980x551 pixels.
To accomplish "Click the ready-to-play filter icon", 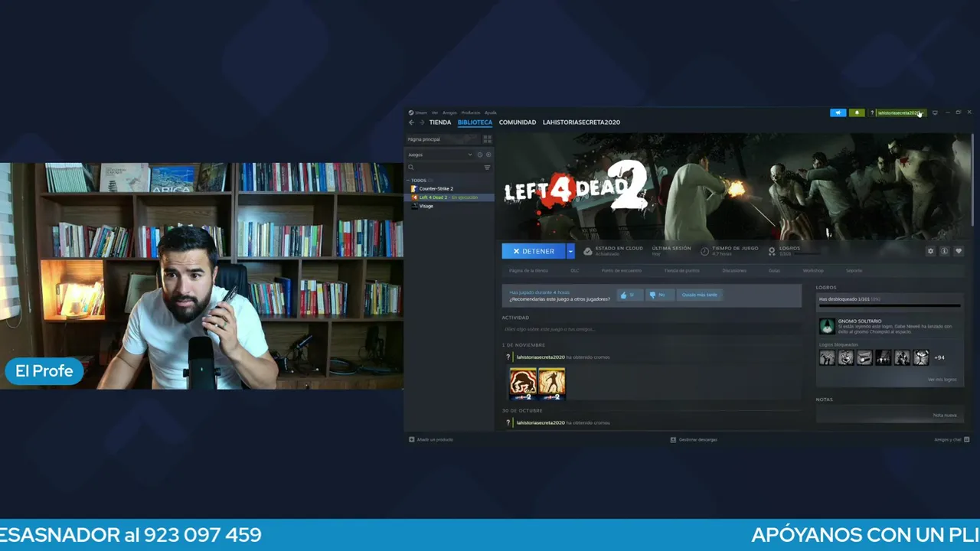I will 488,155.
